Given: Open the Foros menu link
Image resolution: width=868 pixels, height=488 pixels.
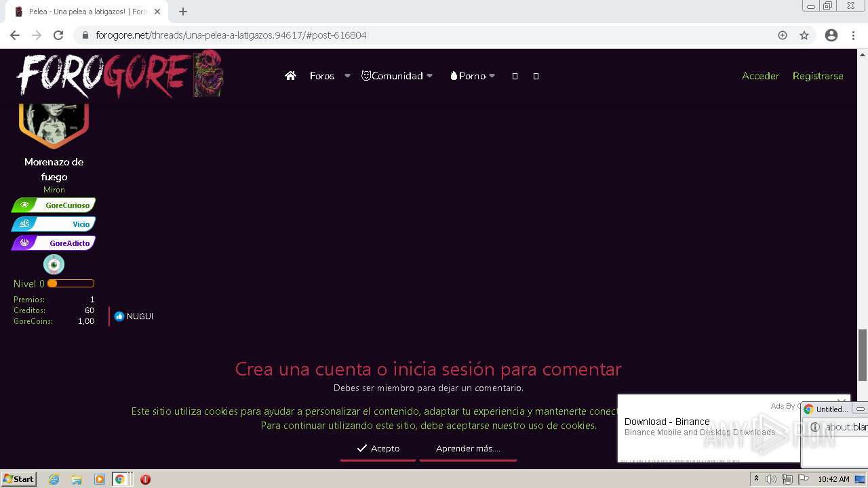Looking at the screenshot, I should (322, 76).
